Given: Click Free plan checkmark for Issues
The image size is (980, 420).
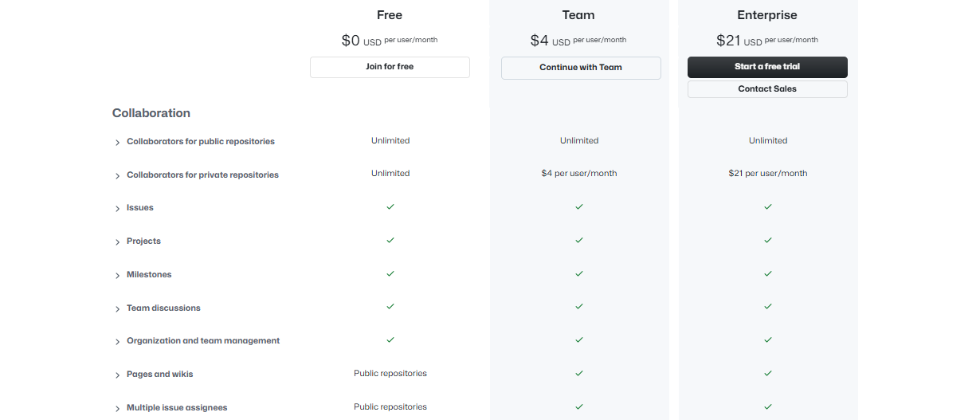Looking at the screenshot, I should click(390, 206).
